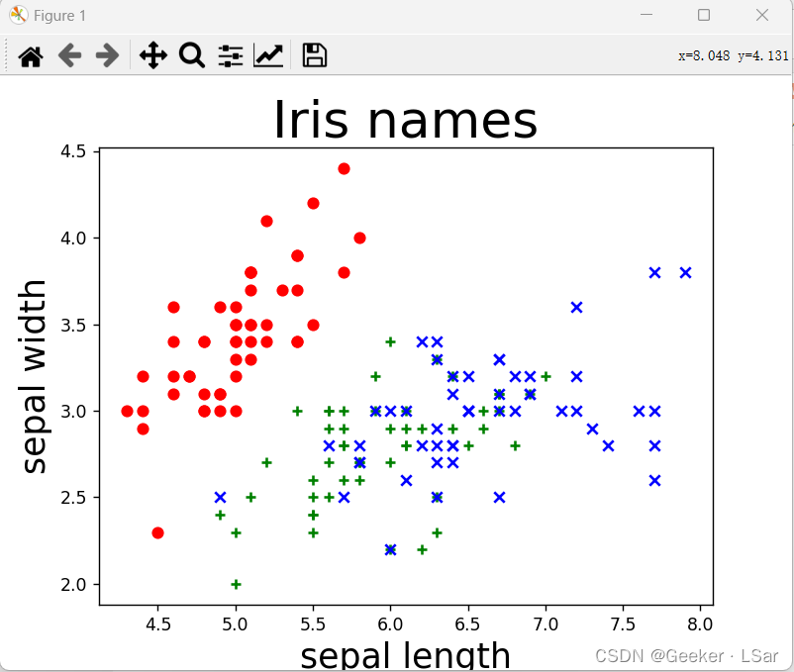Maximize the Figure 1 window
The width and height of the screenshot is (794, 672).
704,15
